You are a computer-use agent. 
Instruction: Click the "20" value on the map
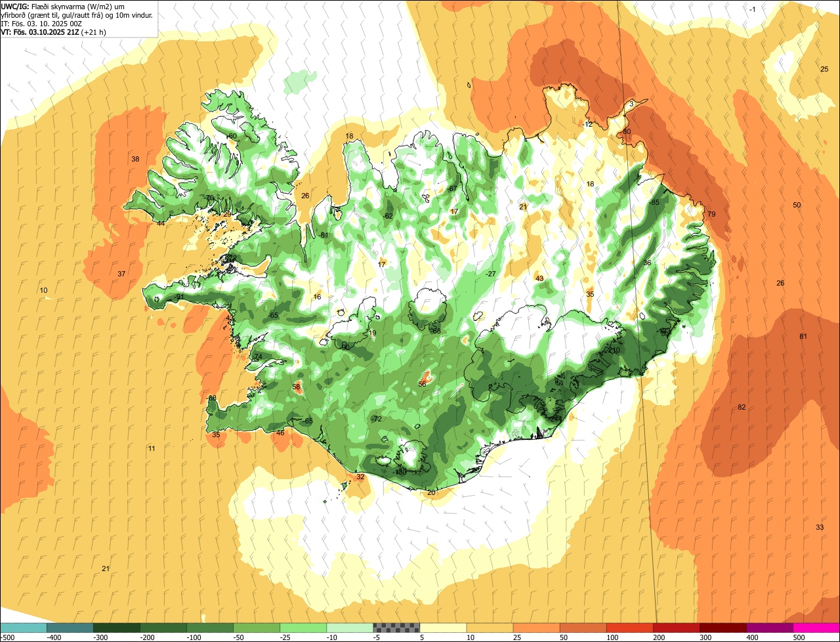pos(431,492)
